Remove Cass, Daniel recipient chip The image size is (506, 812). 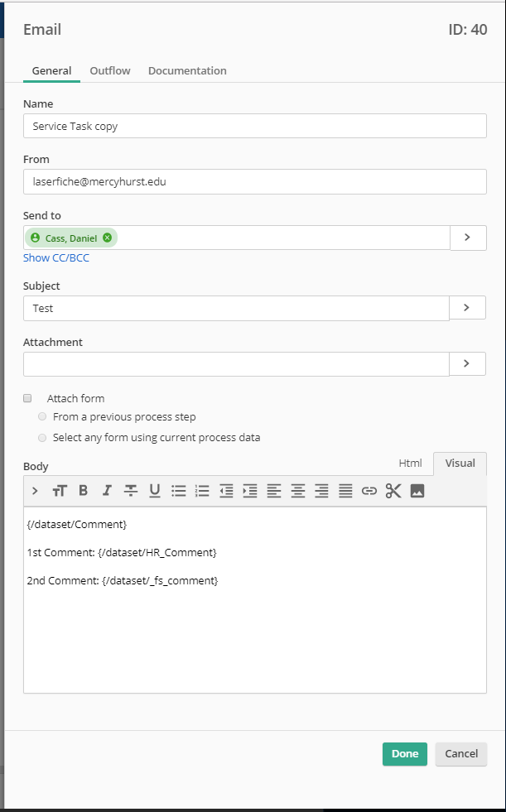point(108,238)
